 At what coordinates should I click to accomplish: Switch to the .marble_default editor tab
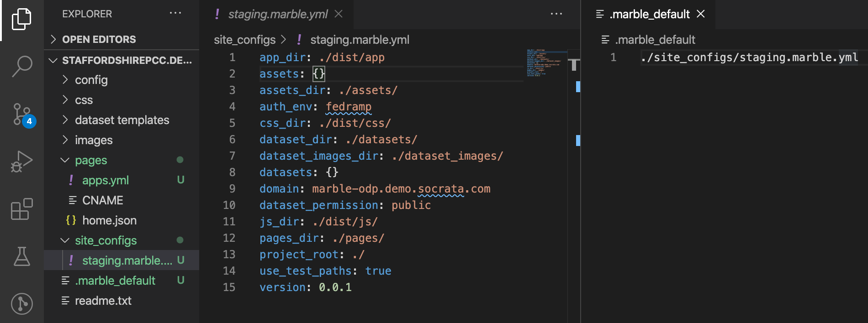click(x=649, y=14)
